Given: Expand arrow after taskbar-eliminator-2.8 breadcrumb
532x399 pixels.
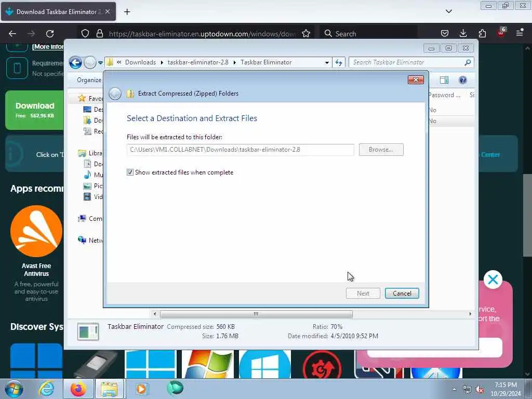Looking at the screenshot, I should (x=234, y=62).
